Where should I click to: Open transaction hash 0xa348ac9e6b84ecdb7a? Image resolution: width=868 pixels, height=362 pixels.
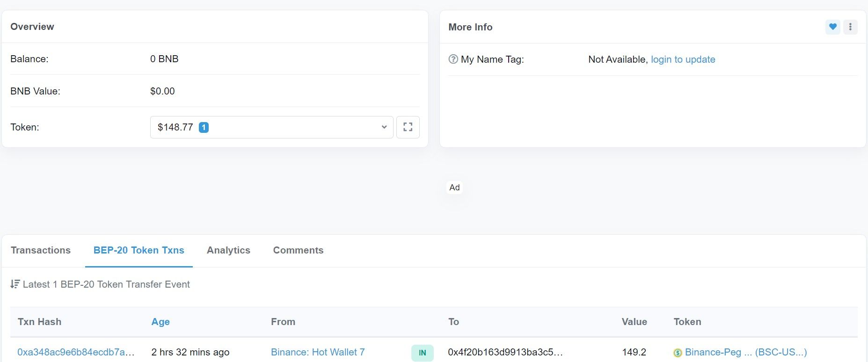click(x=76, y=352)
